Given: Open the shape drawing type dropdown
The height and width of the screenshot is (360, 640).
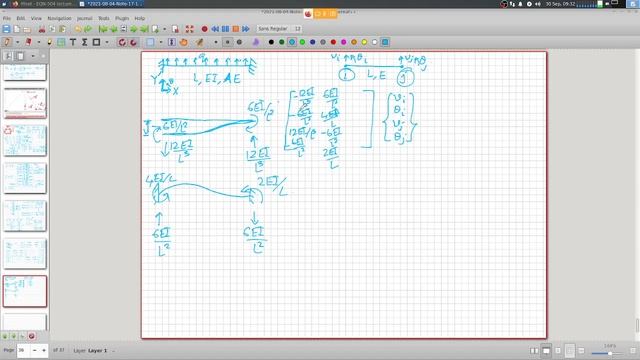Looking at the screenshot, I should 107,42.
